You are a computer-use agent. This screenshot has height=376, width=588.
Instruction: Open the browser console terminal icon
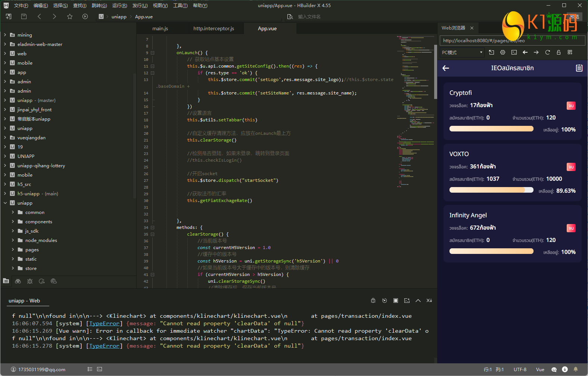tap(514, 52)
